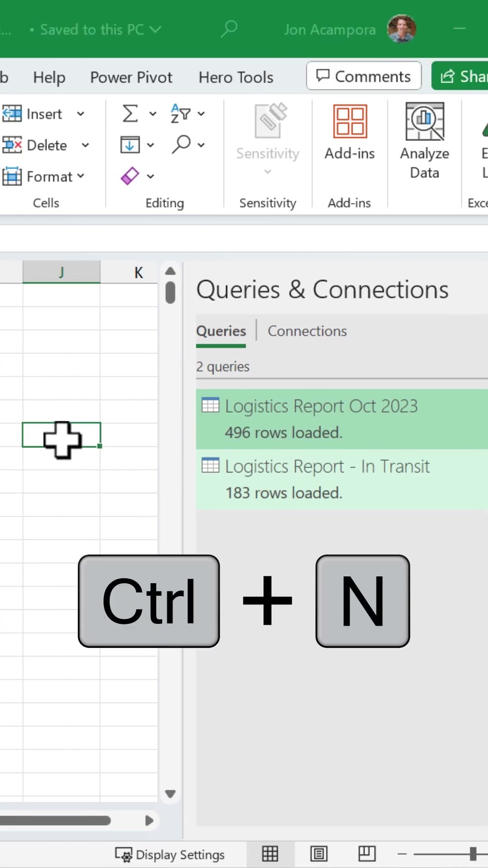The height and width of the screenshot is (868, 488).
Task: Click the AutoSum sigma icon
Action: click(x=130, y=113)
